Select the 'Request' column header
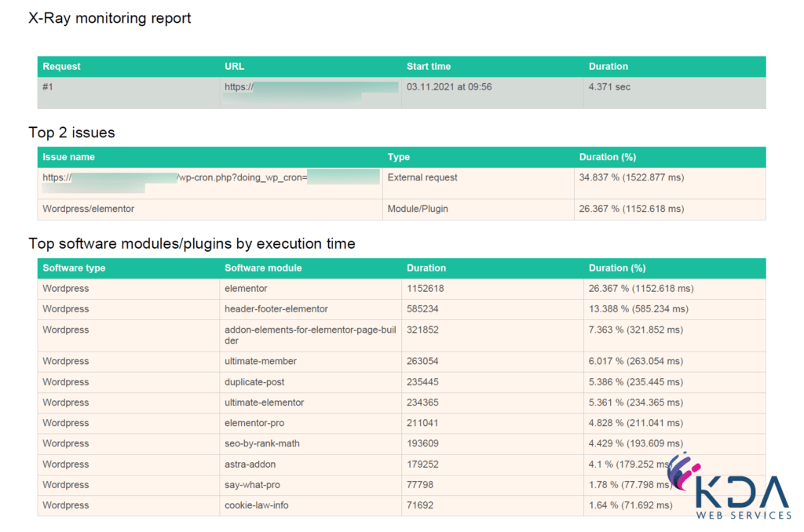 61,66
